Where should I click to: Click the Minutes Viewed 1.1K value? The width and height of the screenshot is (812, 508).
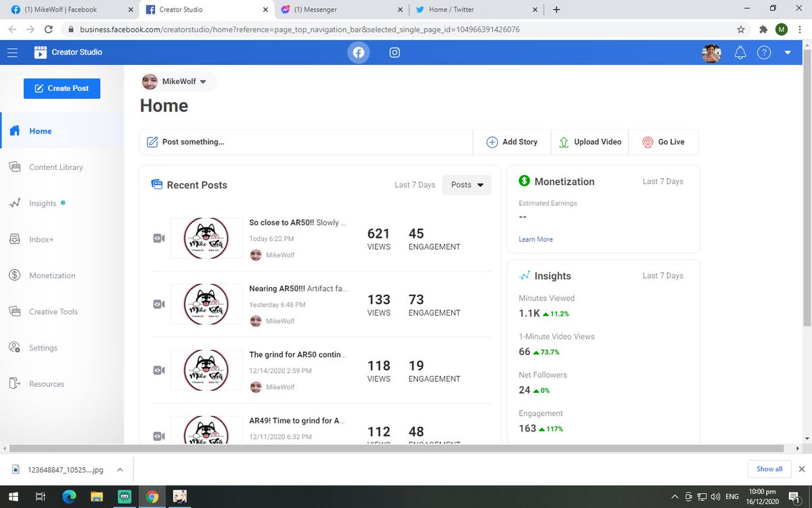[529, 314]
